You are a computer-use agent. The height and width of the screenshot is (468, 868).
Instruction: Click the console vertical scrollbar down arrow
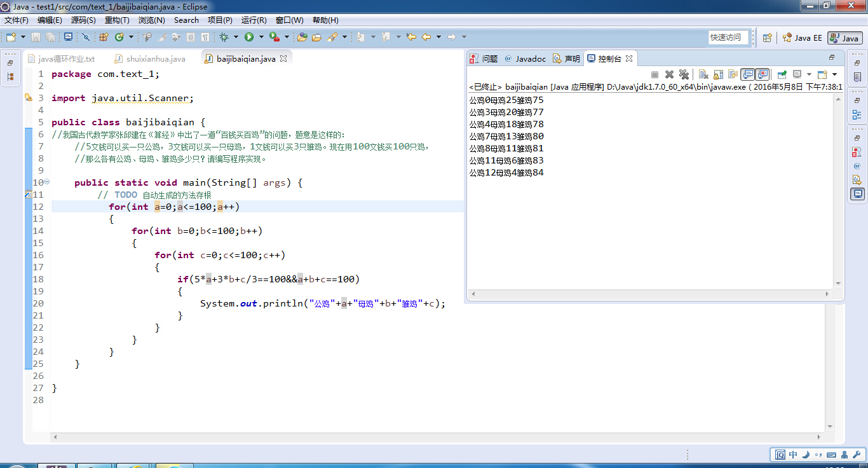tap(838, 284)
